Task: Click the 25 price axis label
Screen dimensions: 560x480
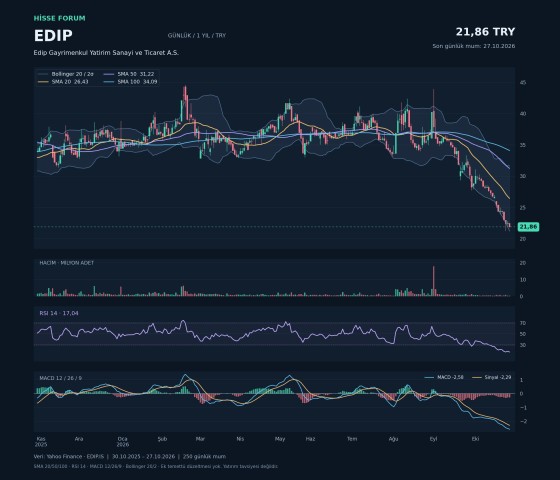Action: tap(523, 208)
